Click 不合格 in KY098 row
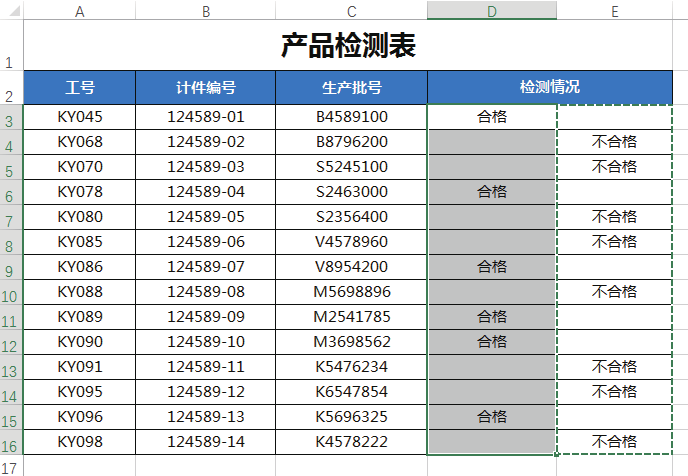 pyautogui.click(x=614, y=442)
